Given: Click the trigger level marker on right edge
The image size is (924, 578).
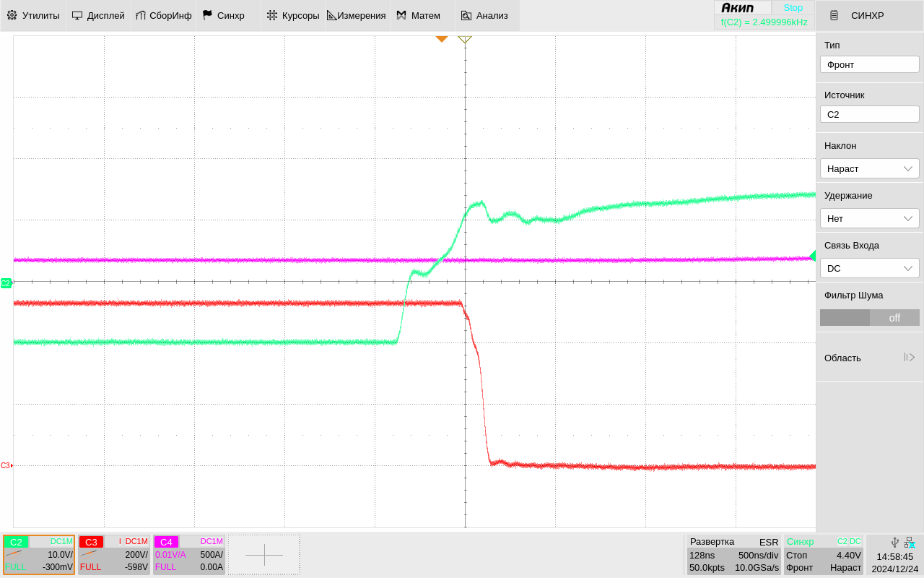Looking at the screenshot, I should [x=812, y=256].
